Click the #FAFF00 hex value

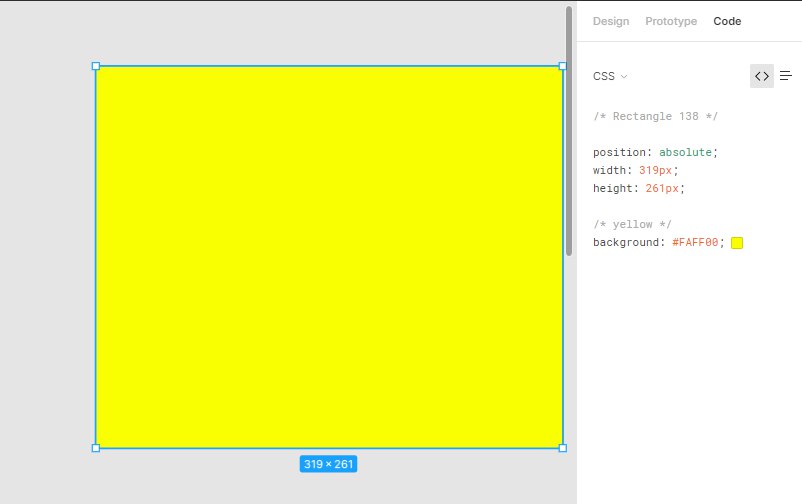pyautogui.click(x=695, y=243)
